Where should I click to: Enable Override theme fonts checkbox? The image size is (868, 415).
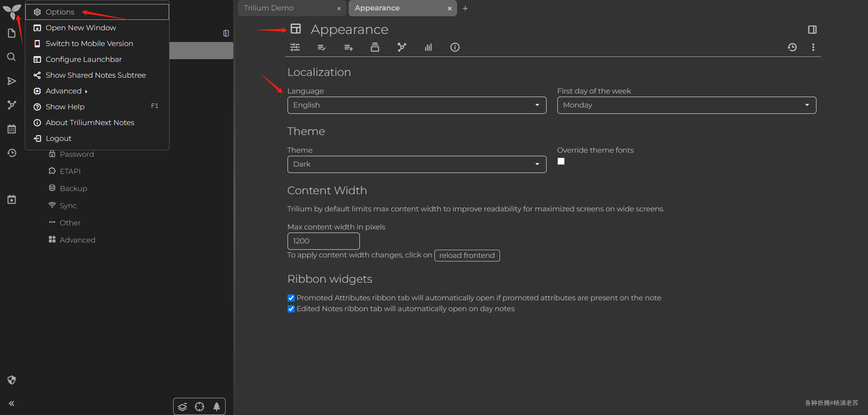click(x=561, y=162)
